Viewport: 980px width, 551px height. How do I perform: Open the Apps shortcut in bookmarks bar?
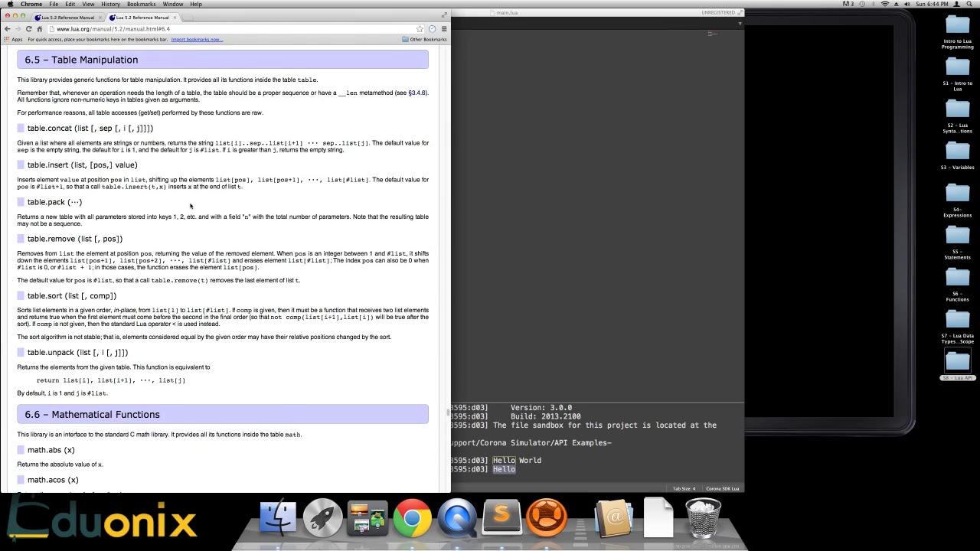click(14, 40)
